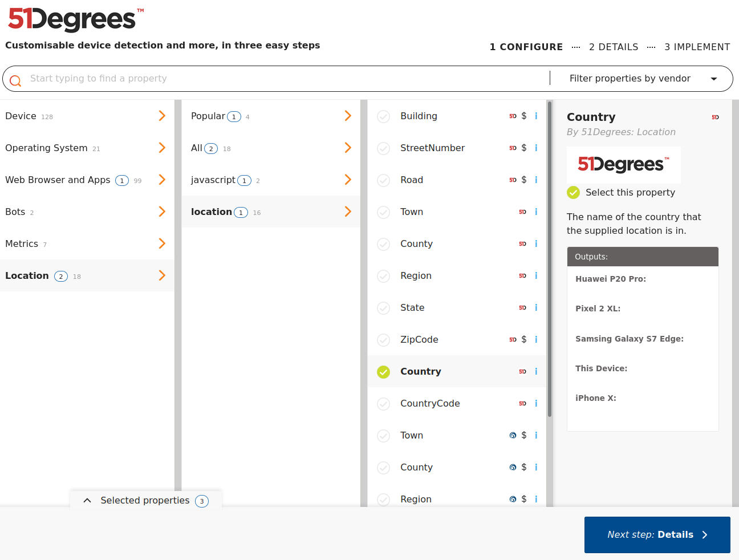
Task: Expand the Device category
Action: [87, 116]
